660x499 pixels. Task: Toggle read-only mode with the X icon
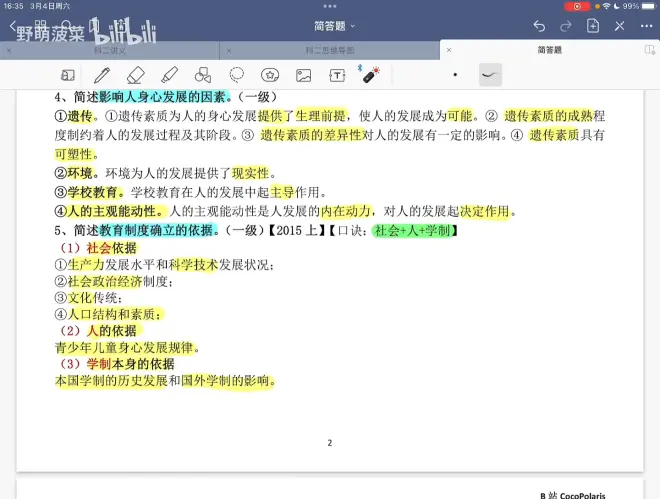click(x=620, y=25)
